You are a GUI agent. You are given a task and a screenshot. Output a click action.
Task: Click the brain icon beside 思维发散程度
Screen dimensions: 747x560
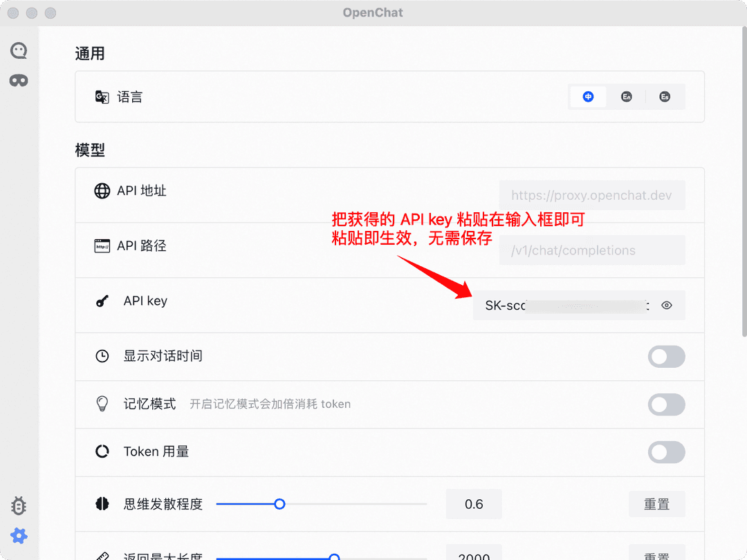pos(102,504)
